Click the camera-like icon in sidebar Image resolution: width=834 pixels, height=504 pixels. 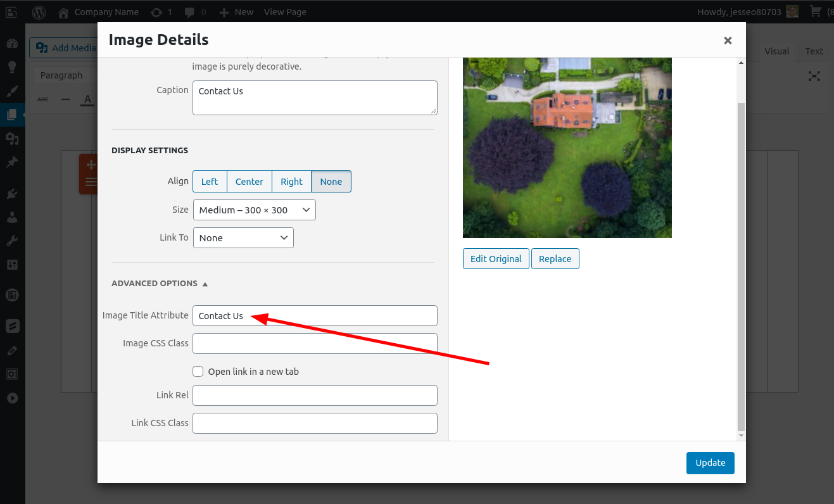pos(12,374)
